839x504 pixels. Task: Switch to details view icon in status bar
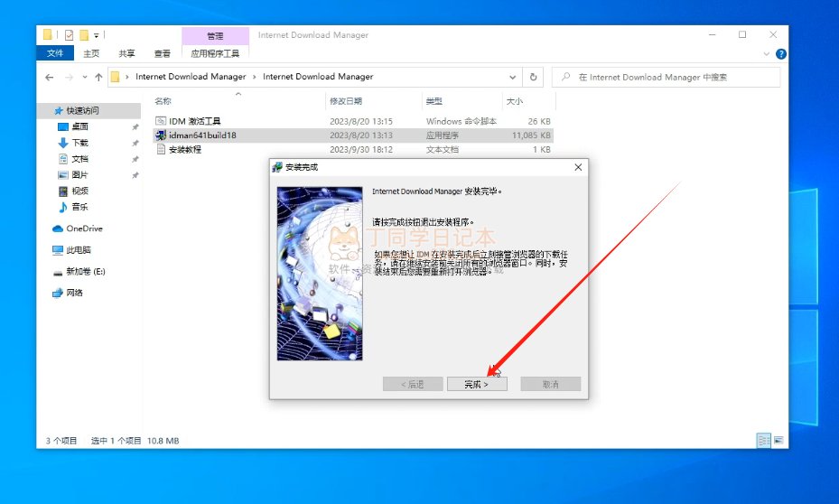tap(763, 441)
